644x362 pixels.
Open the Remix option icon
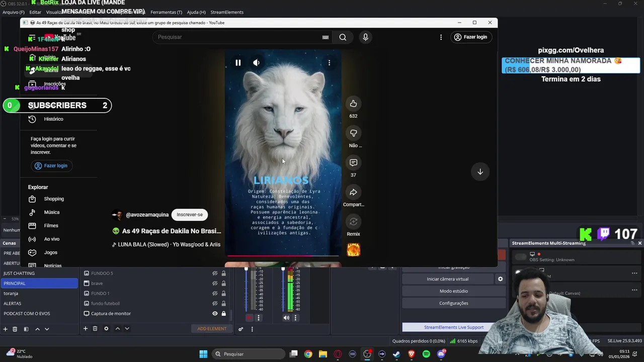353,221
